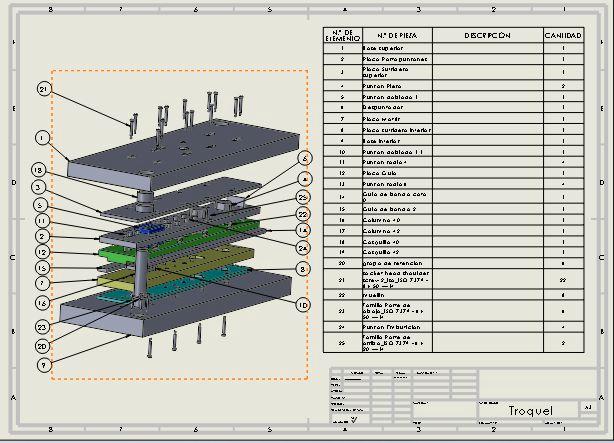Click the 'Troquel' title block text
This screenshot has width=614, height=443.
pyautogui.click(x=527, y=411)
